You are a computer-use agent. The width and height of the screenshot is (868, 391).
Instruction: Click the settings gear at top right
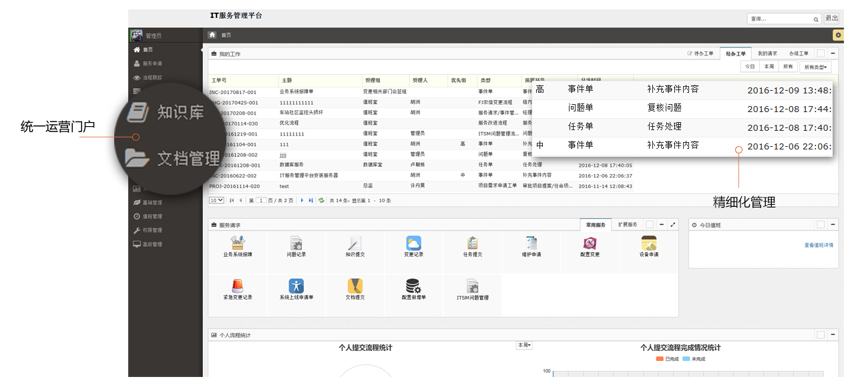coord(839,34)
